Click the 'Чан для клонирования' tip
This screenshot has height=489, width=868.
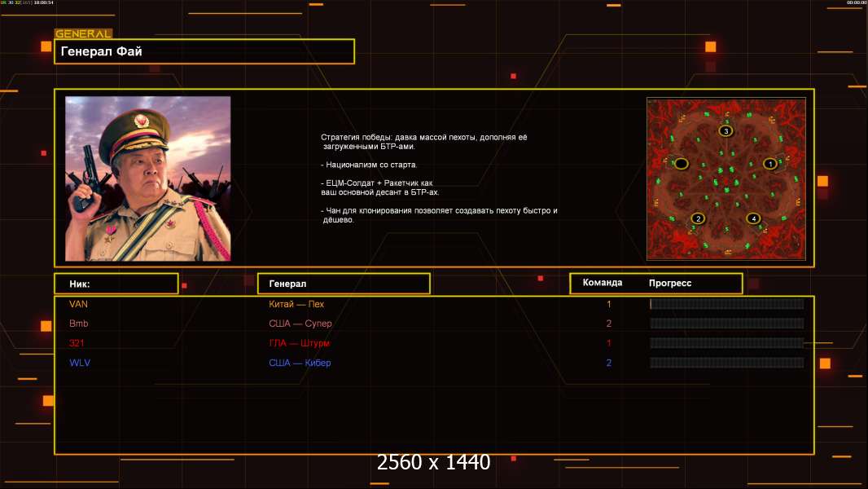click(x=439, y=215)
